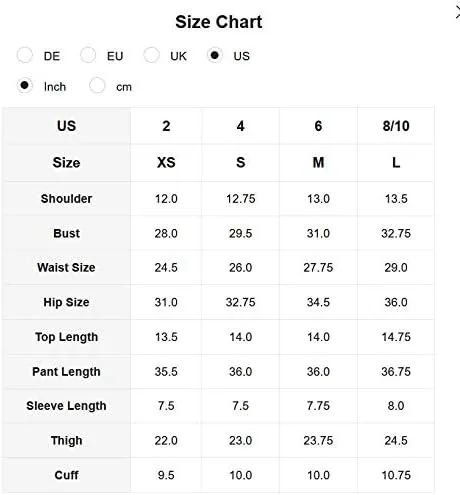Click the Hip Size row label
Viewport: 460px width, 495px height.
click(66, 302)
